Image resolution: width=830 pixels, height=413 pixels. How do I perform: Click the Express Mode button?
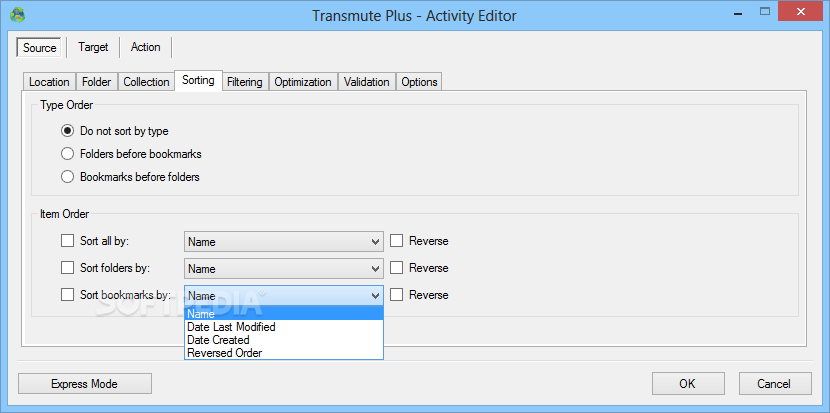click(x=85, y=383)
